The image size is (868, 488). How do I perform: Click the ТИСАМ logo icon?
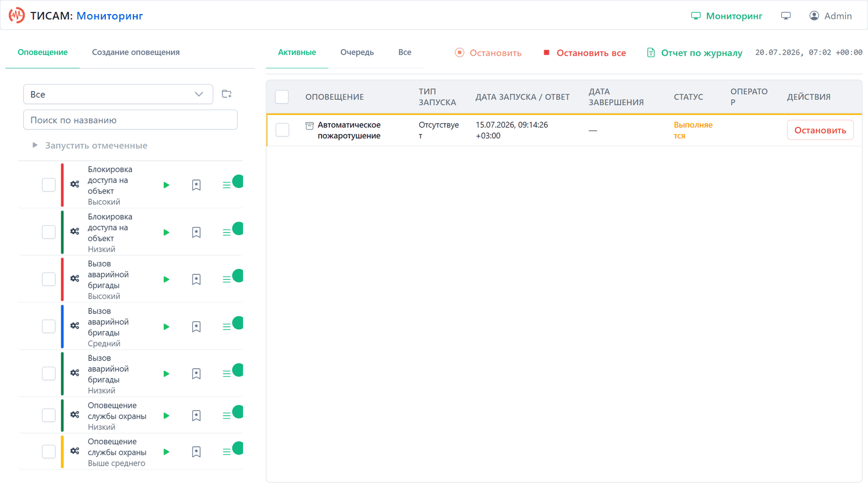tap(17, 15)
